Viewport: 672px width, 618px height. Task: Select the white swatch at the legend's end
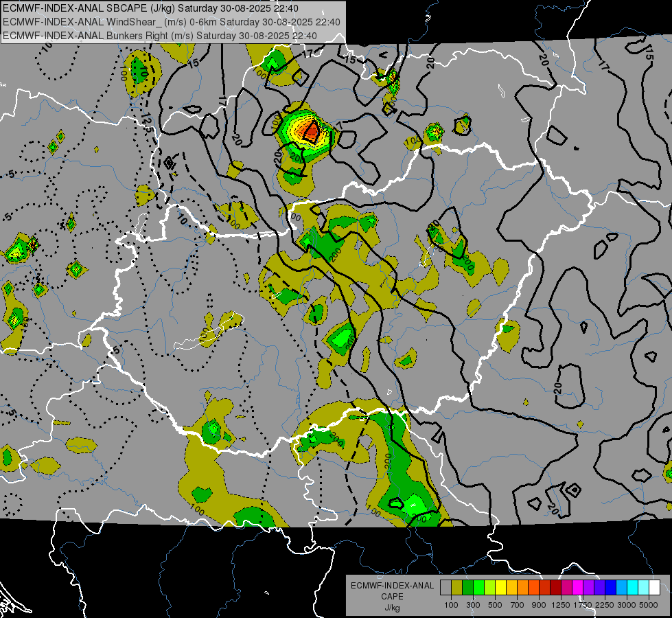[x=655, y=587]
